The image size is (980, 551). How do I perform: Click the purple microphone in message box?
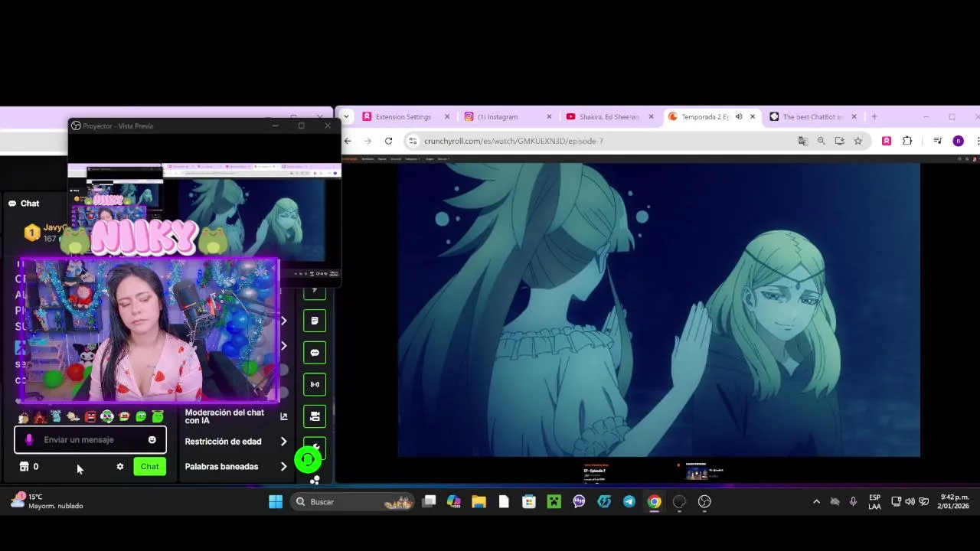point(29,440)
